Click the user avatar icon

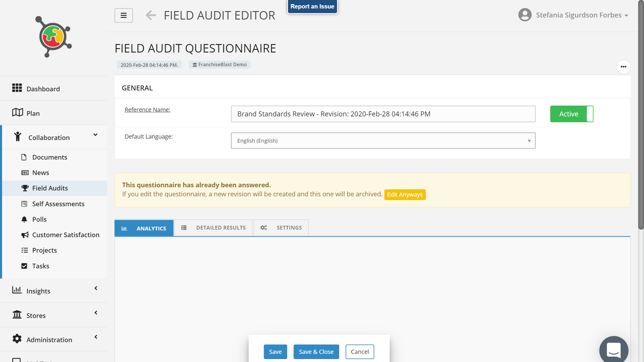pos(525,15)
